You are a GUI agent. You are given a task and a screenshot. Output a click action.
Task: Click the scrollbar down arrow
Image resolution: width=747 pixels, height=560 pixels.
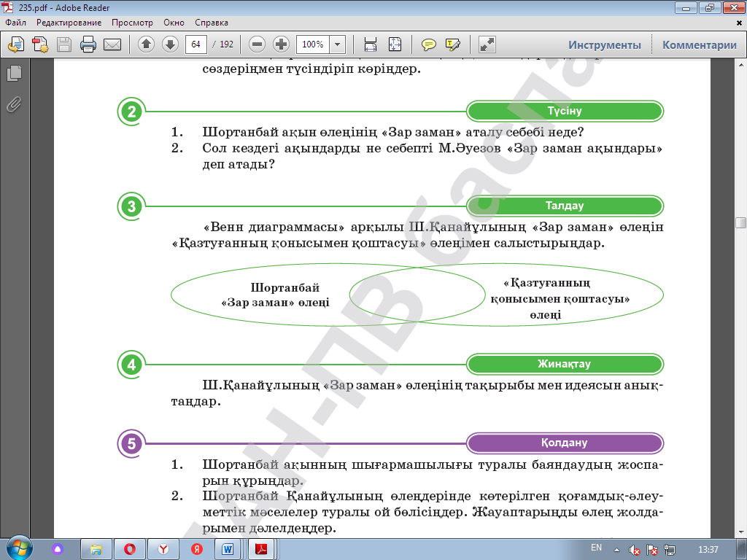coord(741,532)
